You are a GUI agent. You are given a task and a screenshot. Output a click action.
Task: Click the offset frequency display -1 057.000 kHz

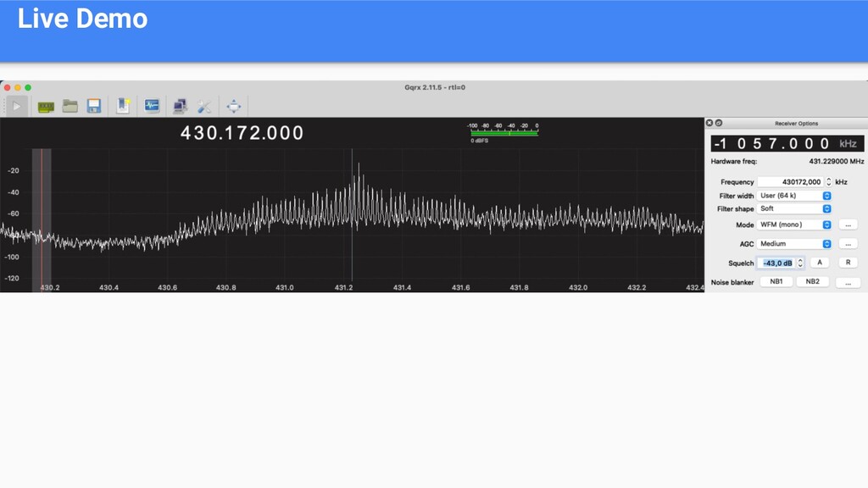click(787, 143)
